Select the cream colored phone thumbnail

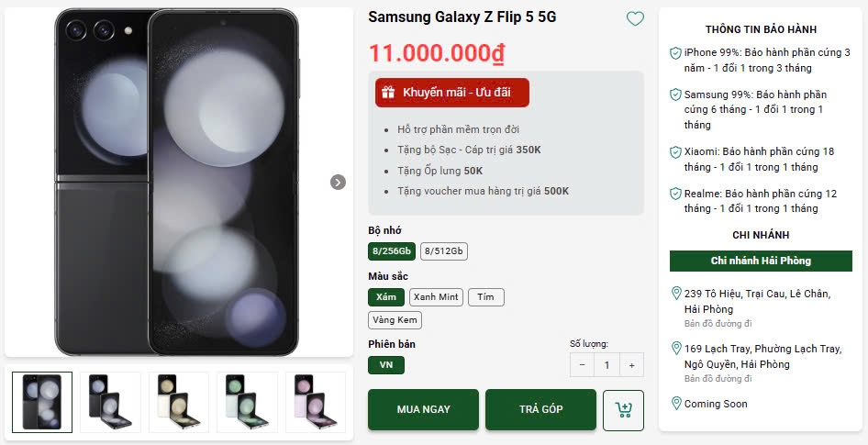pos(178,402)
